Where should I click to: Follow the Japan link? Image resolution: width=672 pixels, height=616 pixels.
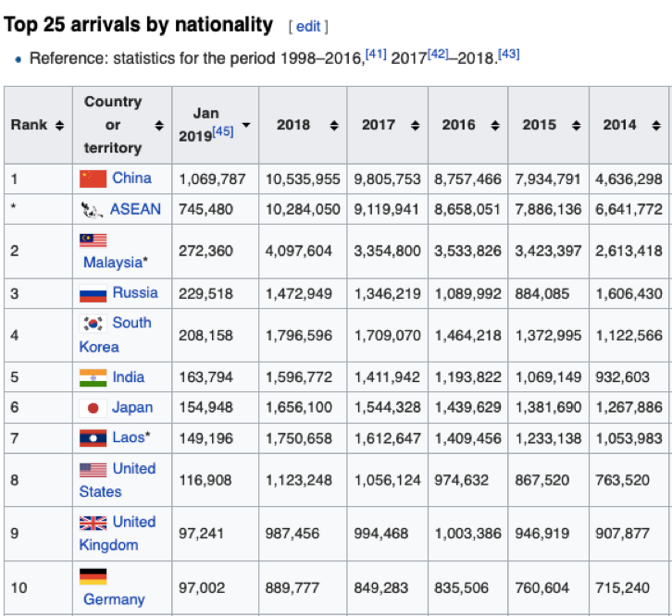pos(132,407)
